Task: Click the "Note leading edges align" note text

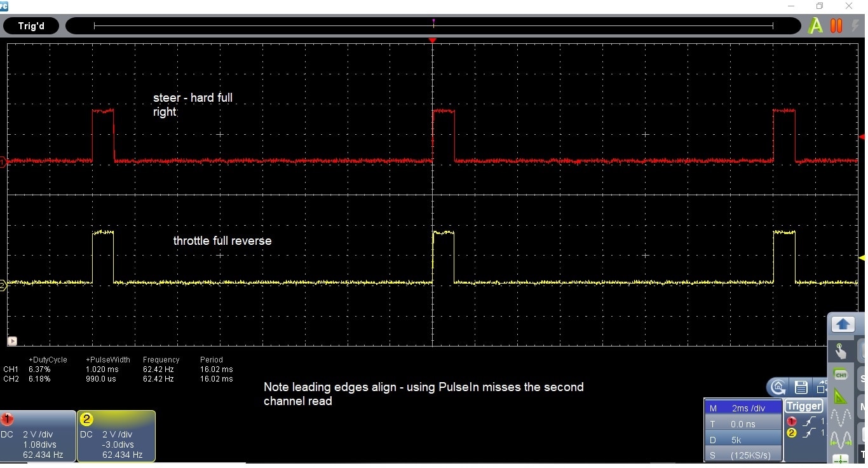Action: coord(423,394)
